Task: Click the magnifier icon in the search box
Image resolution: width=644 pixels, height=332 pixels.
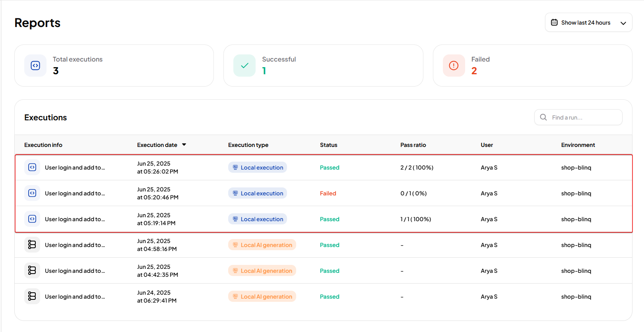Action: point(543,117)
